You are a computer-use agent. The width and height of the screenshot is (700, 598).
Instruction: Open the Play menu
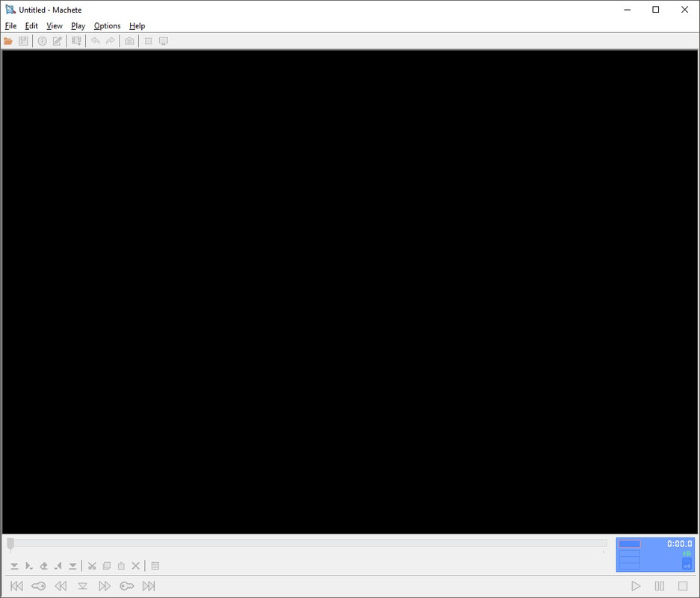click(x=78, y=26)
